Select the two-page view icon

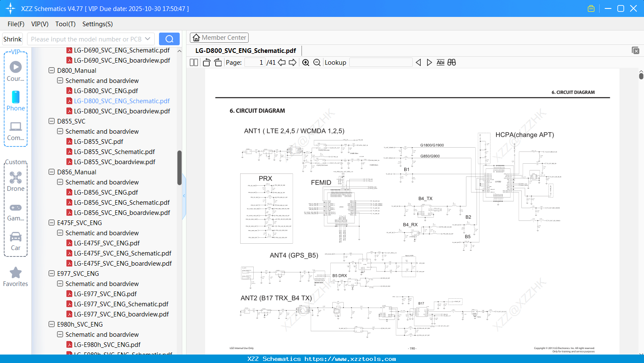tap(193, 62)
